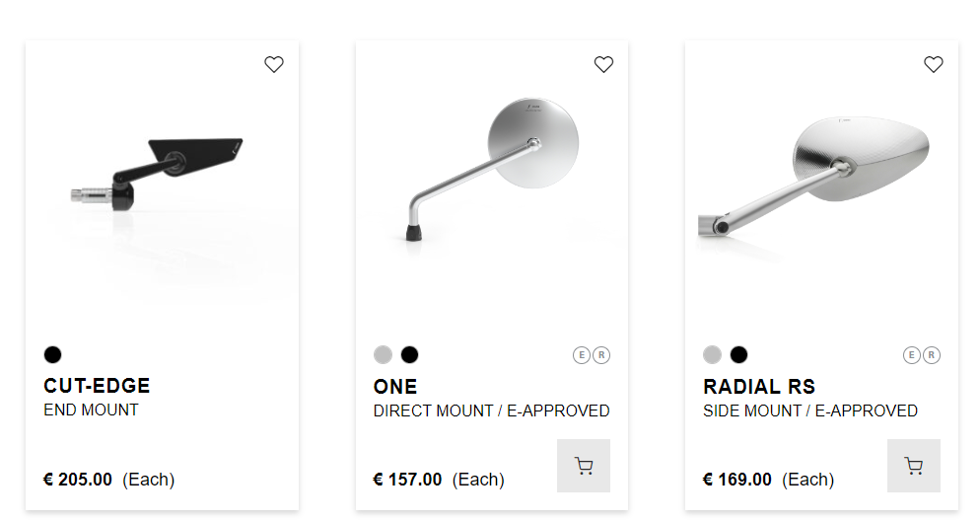Viewport: 980px width, 522px height.
Task: Open the ONE product title link
Action: (x=395, y=386)
